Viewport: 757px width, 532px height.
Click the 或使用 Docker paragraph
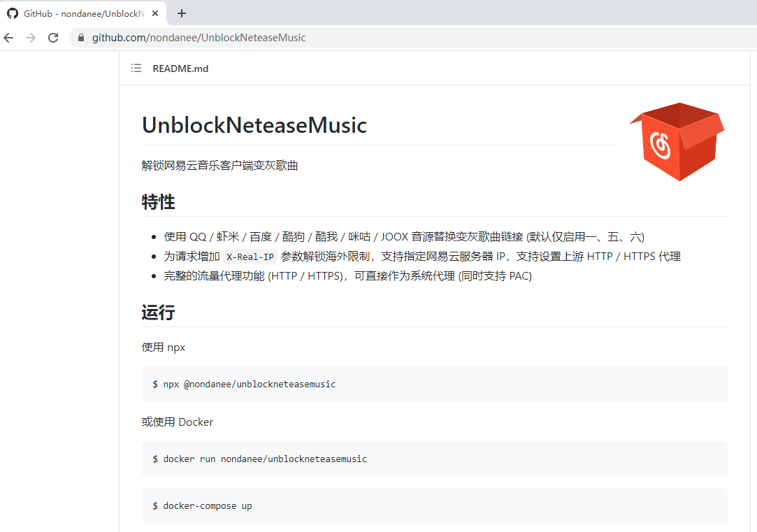(177, 422)
